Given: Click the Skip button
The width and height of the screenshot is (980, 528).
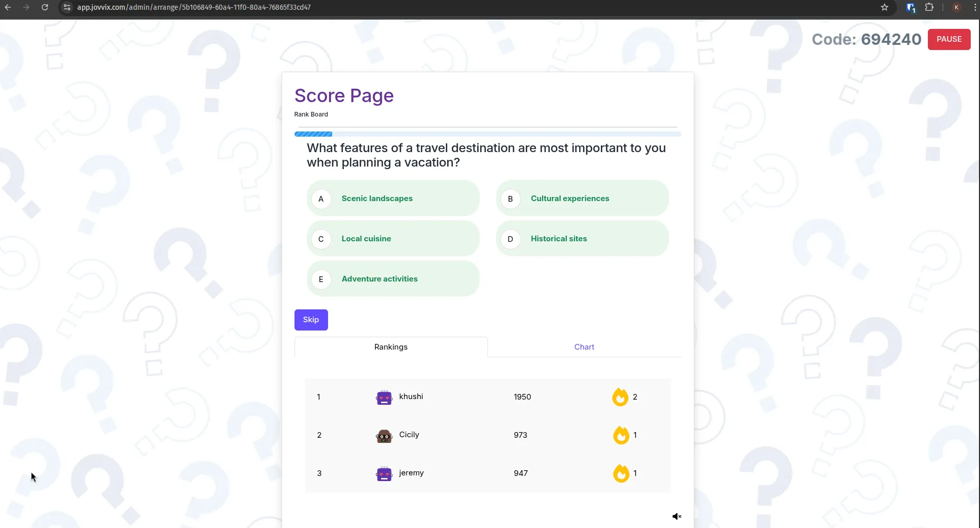Looking at the screenshot, I should (311, 320).
